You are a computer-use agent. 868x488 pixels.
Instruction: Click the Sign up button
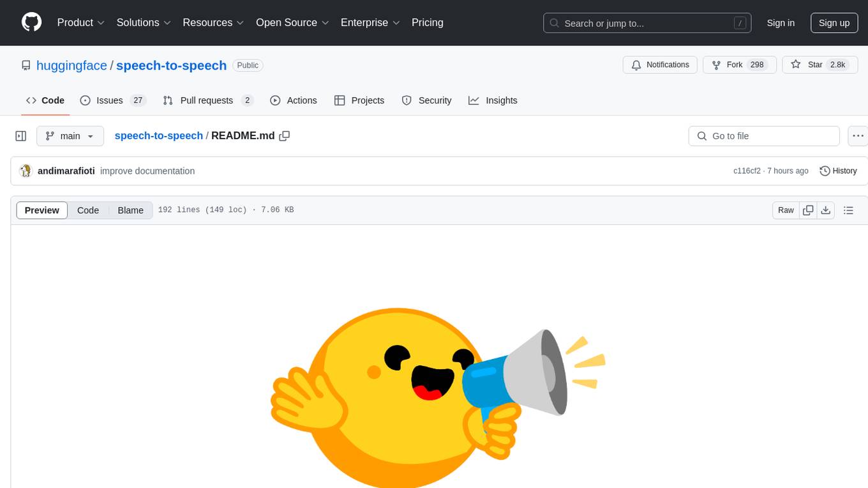click(x=834, y=23)
